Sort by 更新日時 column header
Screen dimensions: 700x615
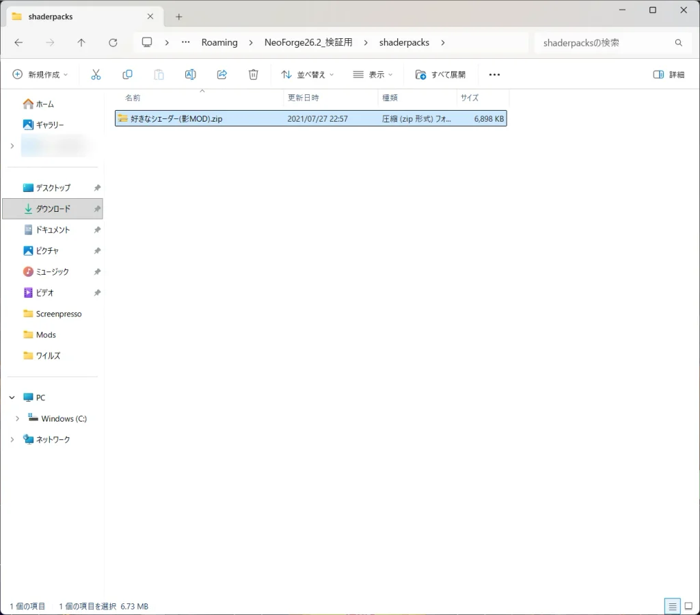[303, 98]
